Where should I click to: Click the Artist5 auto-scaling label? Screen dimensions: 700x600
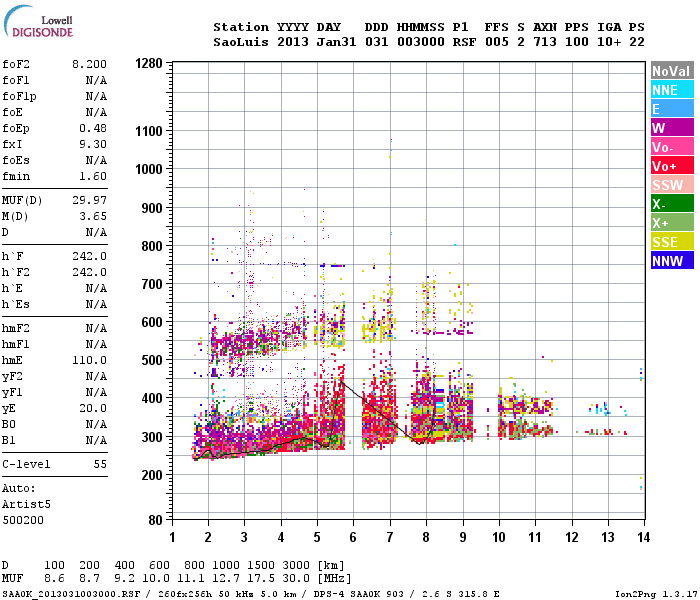[26, 504]
